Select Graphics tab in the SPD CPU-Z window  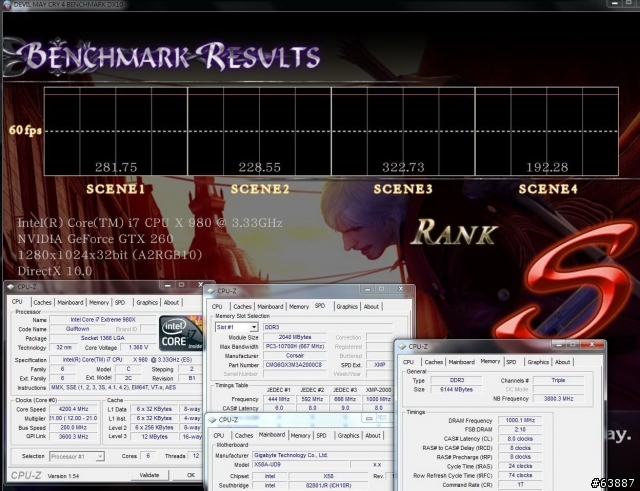347,307
